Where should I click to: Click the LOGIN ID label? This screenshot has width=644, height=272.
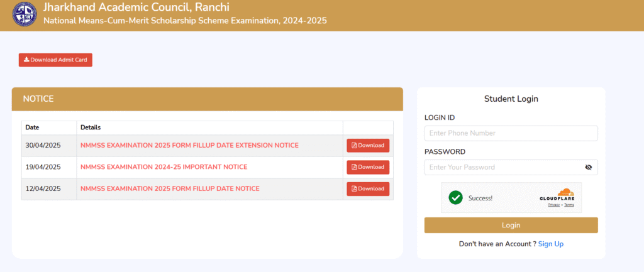click(x=440, y=117)
